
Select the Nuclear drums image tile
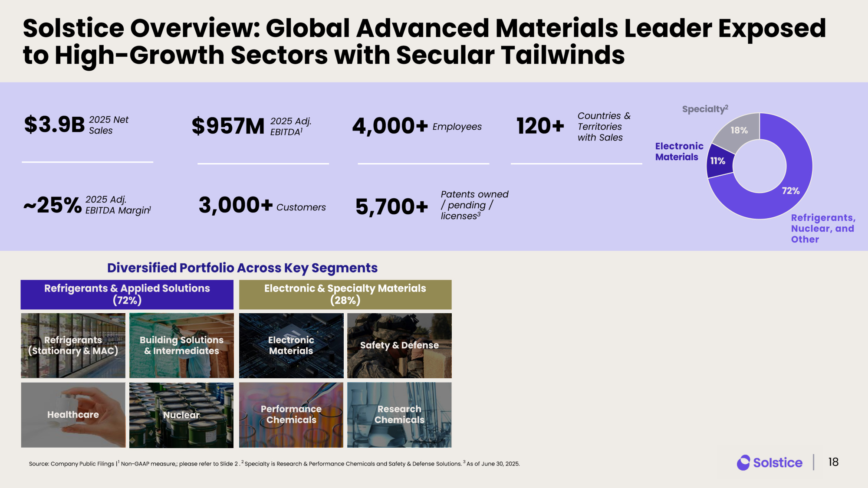181,415
